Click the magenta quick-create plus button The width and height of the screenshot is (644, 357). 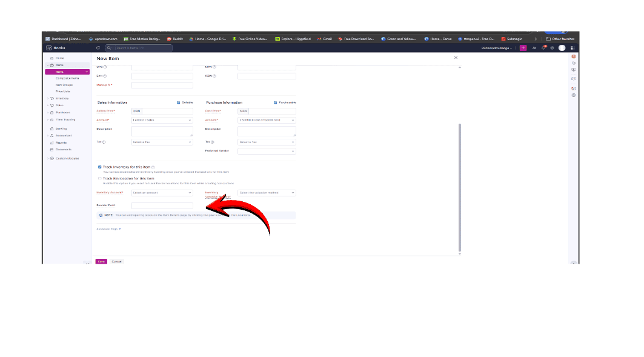pyautogui.click(x=523, y=48)
